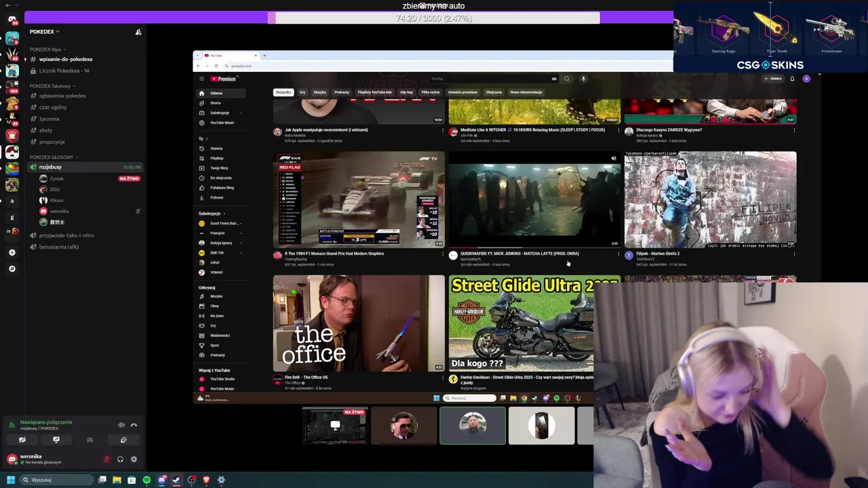Select the Piłka nożna filter chip
Image resolution: width=868 pixels, height=488 pixels.
(x=431, y=92)
